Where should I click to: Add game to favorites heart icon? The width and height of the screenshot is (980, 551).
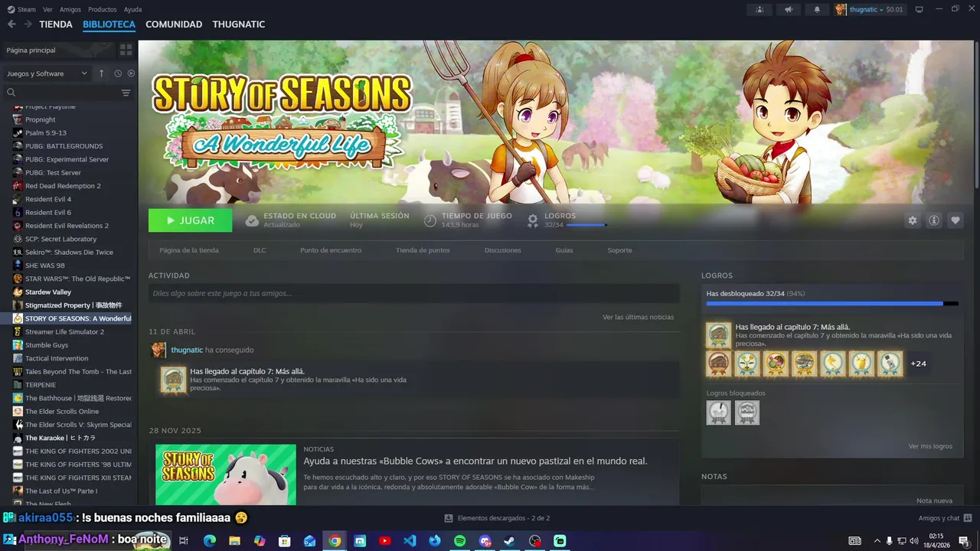(x=955, y=220)
